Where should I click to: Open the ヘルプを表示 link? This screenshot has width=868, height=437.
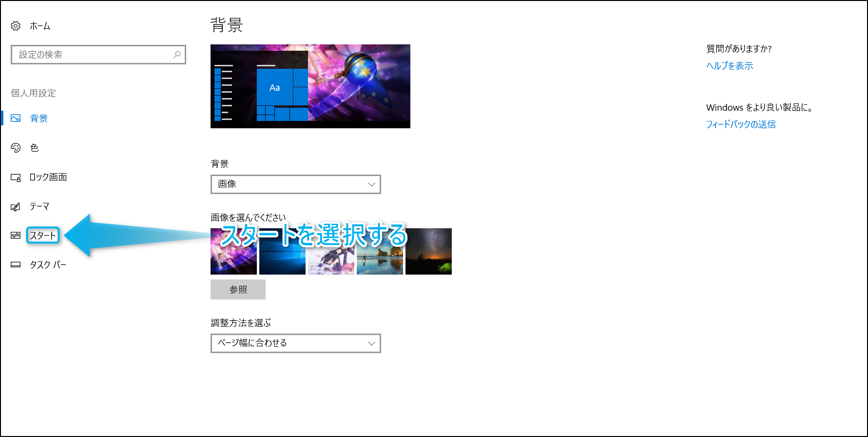click(730, 66)
